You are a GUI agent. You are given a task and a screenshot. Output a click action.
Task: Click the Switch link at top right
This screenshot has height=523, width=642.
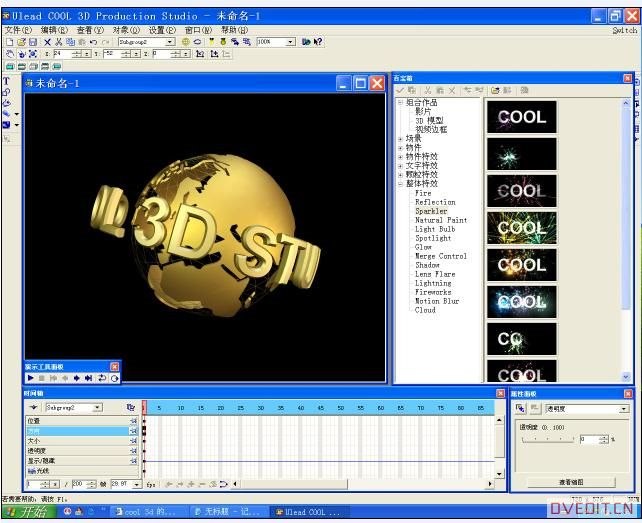(625, 30)
